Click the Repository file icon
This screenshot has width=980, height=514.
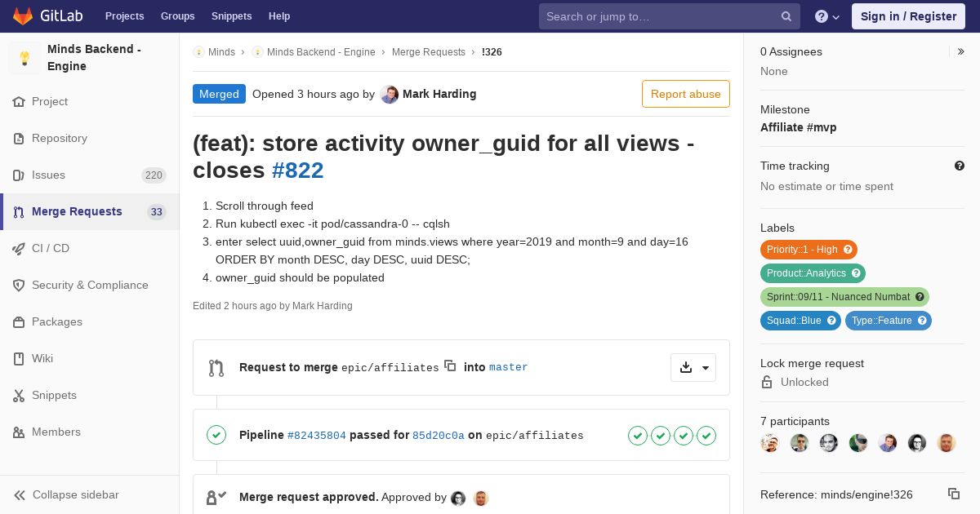click(x=19, y=139)
